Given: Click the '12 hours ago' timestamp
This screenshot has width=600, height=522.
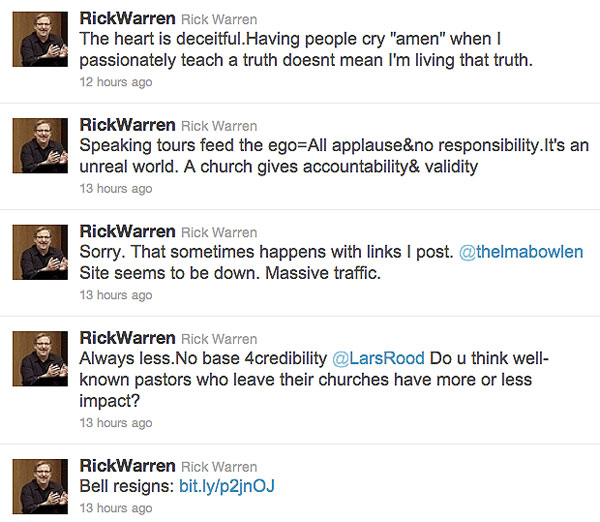Looking at the screenshot, I should click(x=116, y=82).
